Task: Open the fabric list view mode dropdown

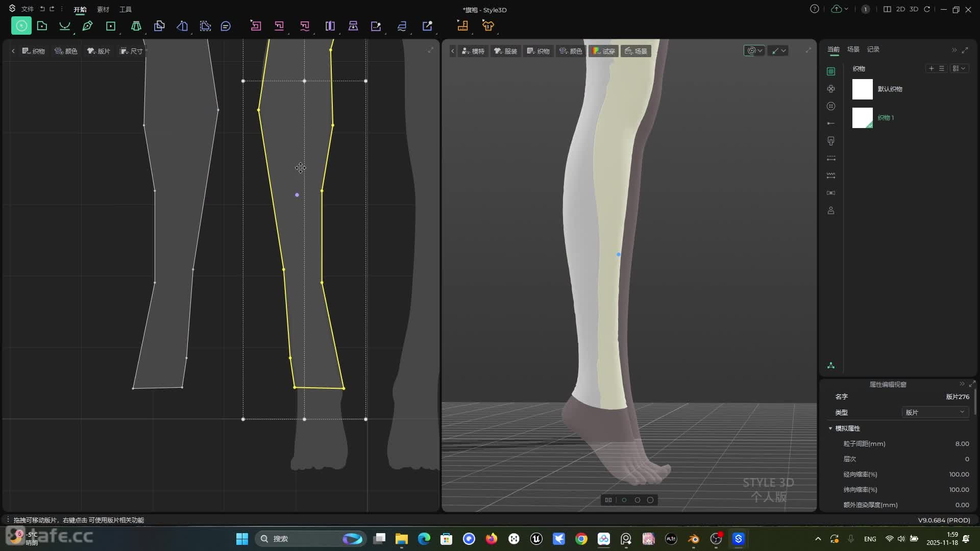Action: click(959, 68)
